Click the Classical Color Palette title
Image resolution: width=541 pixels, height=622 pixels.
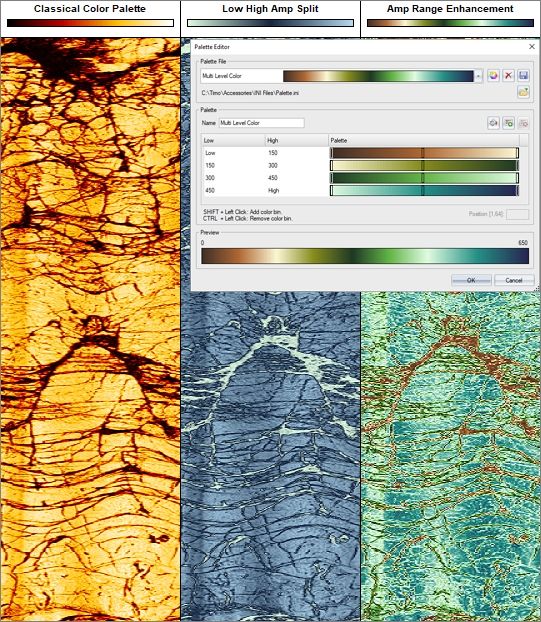point(90,9)
